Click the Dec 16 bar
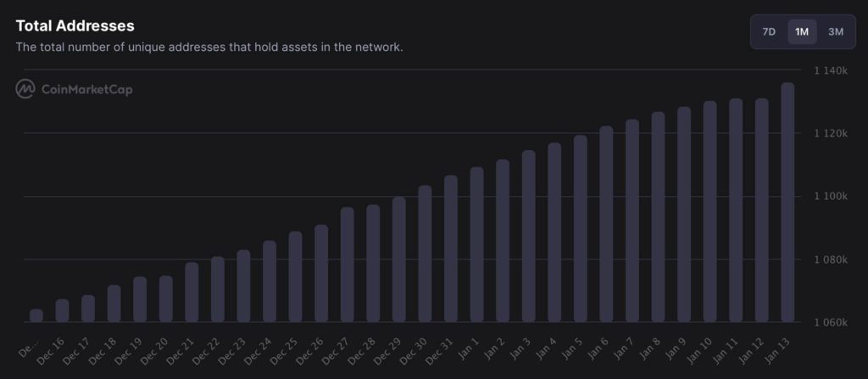This screenshot has height=379, width=868. tap(63, 310)
